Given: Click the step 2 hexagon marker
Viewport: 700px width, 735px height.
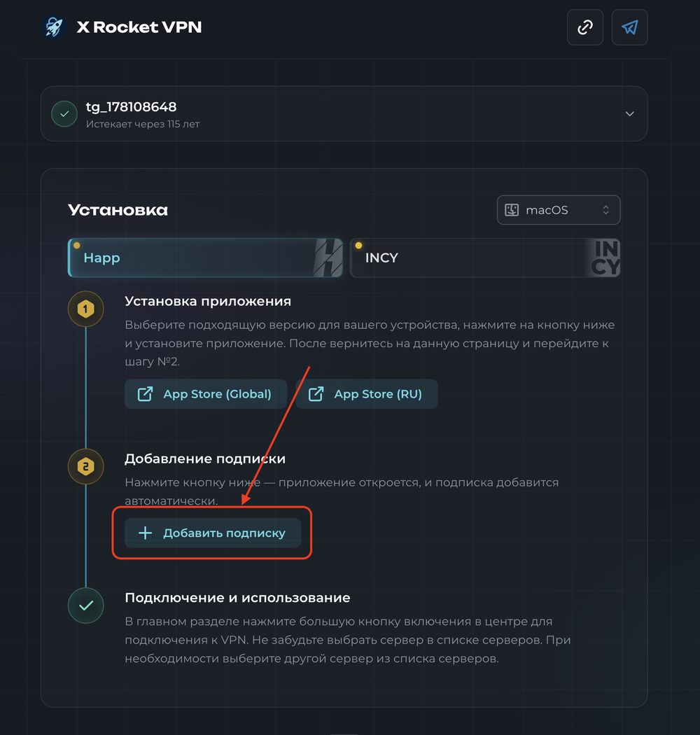Looking at the screenshot, I should point(86,466).
